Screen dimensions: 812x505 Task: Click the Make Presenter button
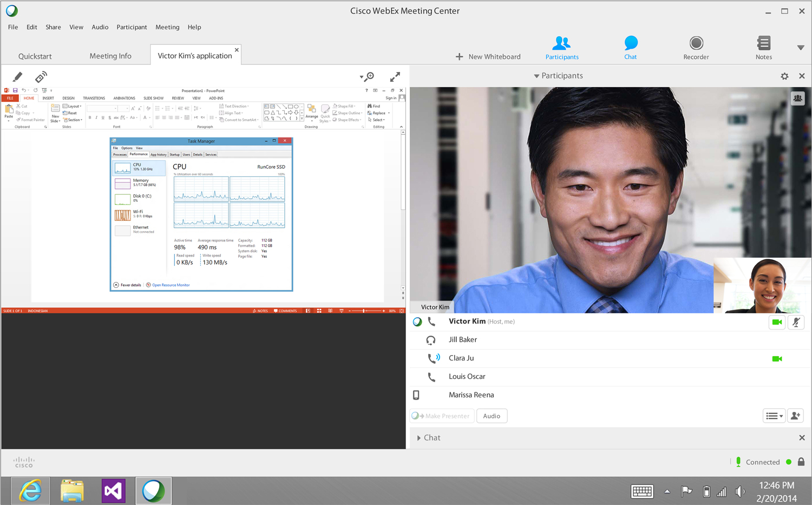click(442, 416)
